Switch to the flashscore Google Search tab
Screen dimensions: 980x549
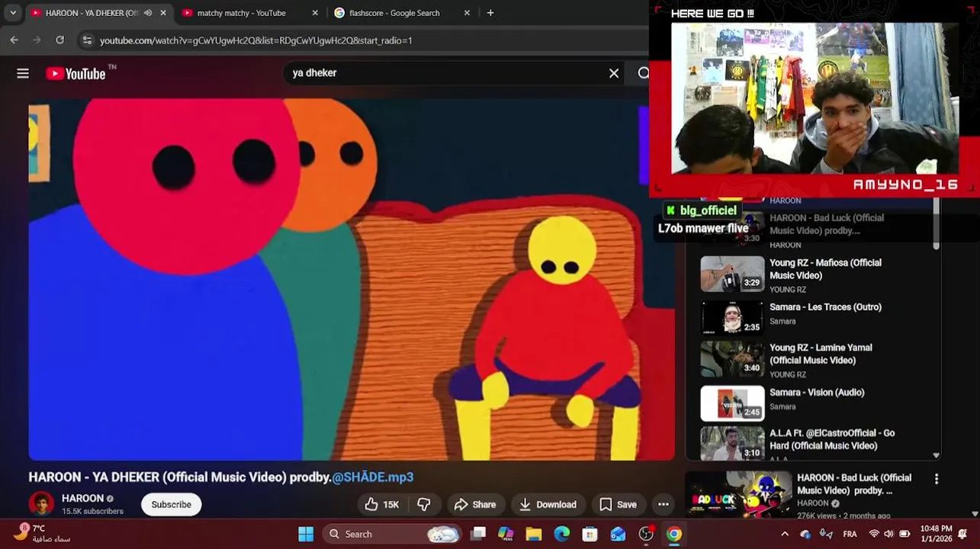pyautogui.click(x=394, y=13)
